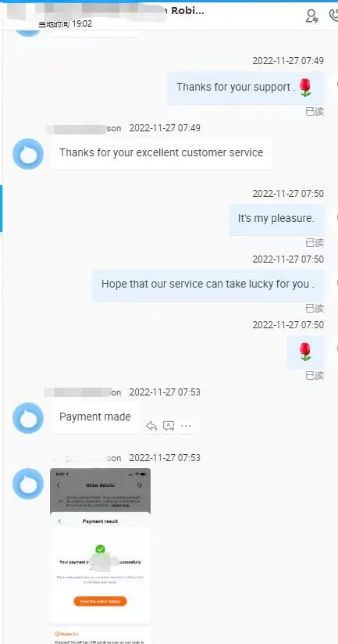This screenshot has width=338, height=644.
Task: Click the "Payment made" message text
Action: point(95,417)
